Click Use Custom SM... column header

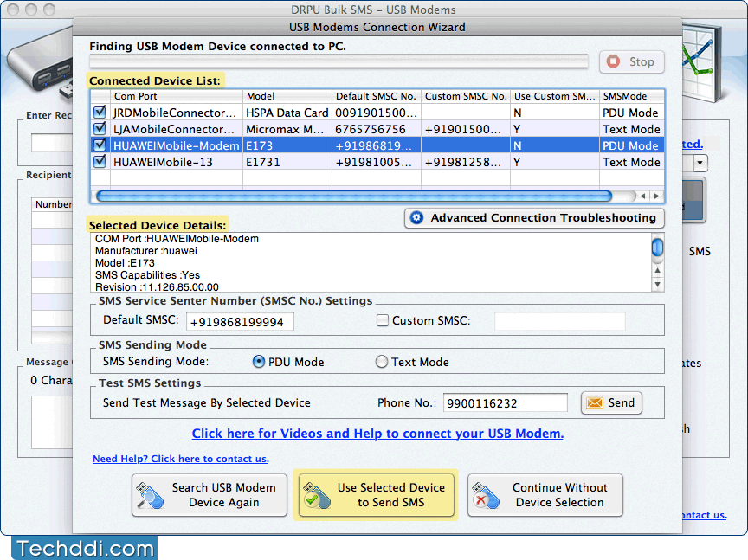[555, 96]
